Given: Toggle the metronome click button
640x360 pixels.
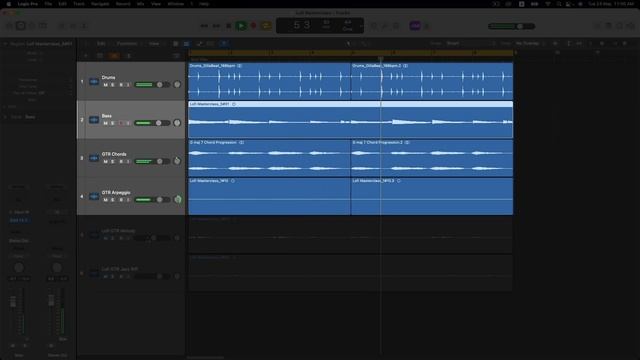Looking at the screenshot, I should coord(427,26).
